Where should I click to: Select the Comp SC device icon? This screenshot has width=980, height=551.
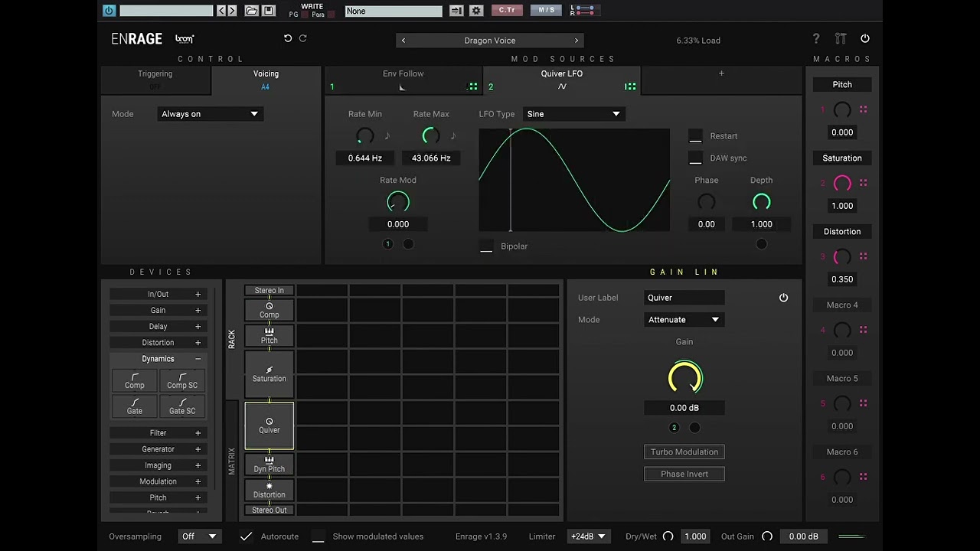pos(182,380)
